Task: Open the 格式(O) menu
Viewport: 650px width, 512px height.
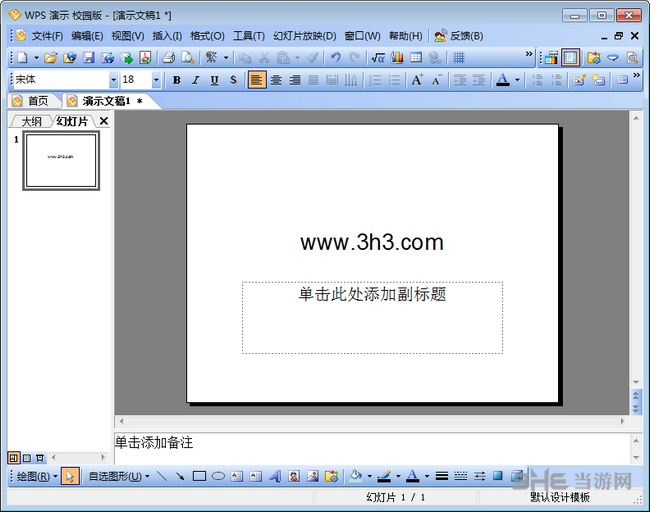Action: 207,36
